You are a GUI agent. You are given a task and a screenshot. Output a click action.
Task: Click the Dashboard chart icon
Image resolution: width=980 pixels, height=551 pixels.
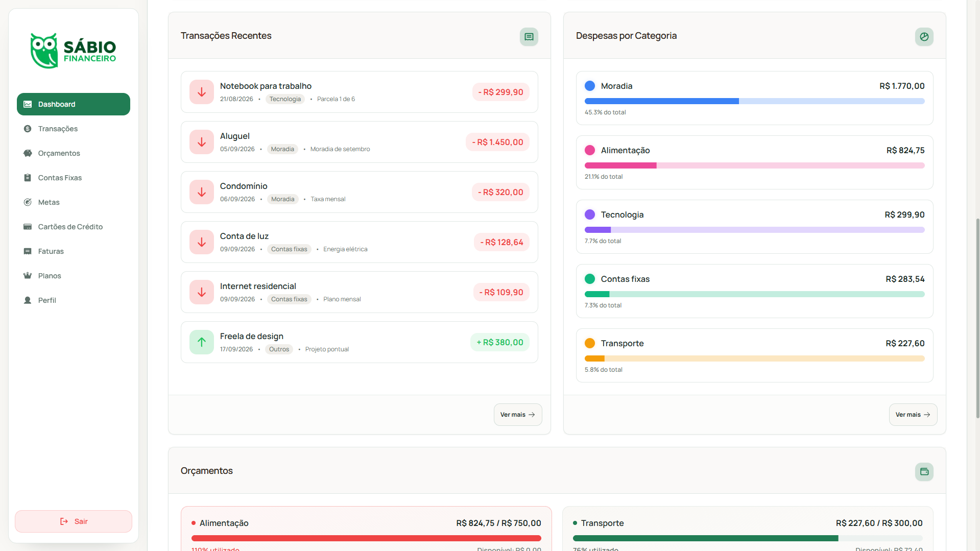click(x=28, y=104)
